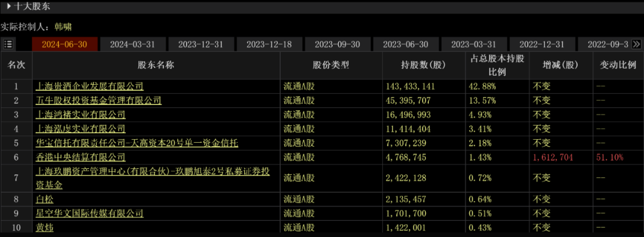The image size is (644, 237).
Task: Open 上海鸿褚实业有限公司 link
Action: (81, 115)
